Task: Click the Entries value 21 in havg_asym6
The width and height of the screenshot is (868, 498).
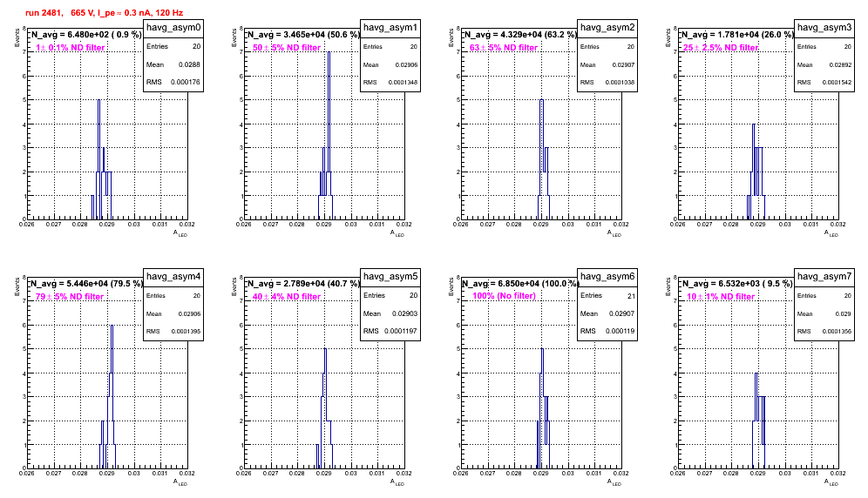Action: 631,296
